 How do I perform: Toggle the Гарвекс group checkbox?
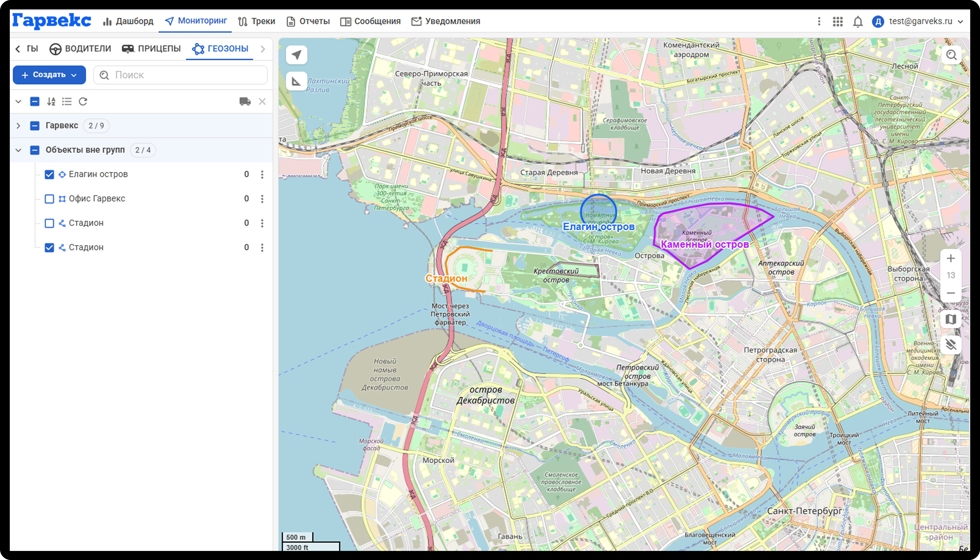(35, 126)
